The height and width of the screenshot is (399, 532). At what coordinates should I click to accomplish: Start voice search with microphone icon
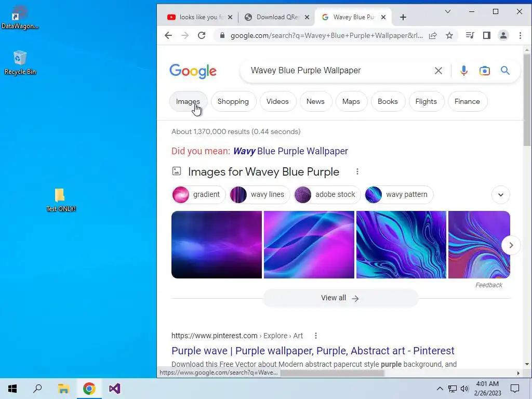(464, 71)
